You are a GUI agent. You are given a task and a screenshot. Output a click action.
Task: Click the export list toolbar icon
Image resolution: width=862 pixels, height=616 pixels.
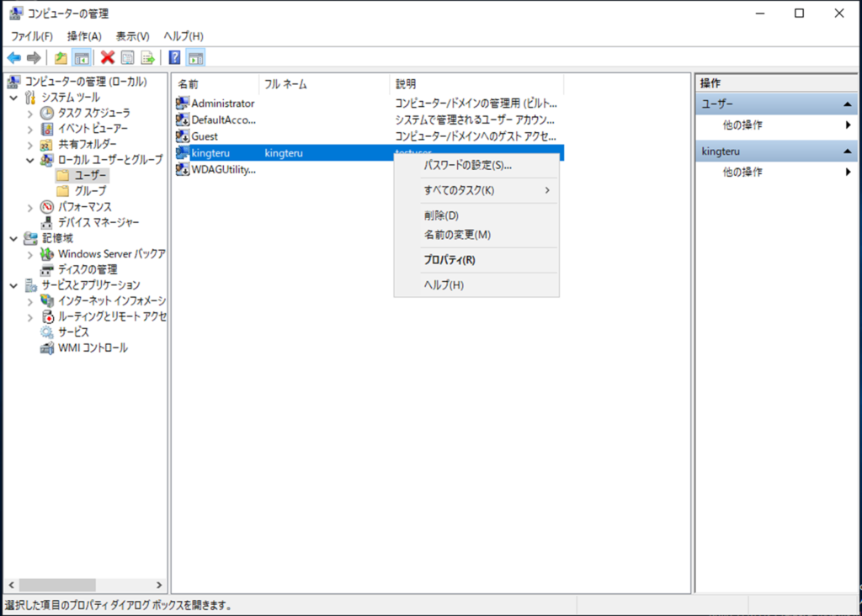tap(148, 57)
